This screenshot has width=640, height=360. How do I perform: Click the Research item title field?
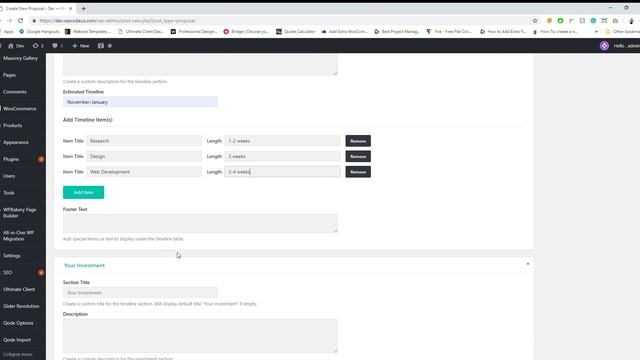click(144, 141)
